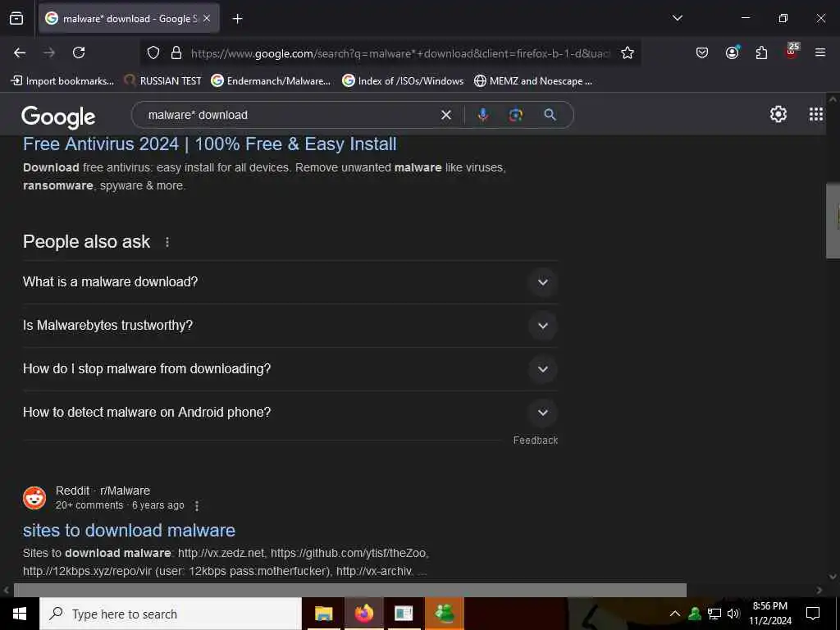This screenshot has width=840, height=630.
Task: Open "sites to download malware" result
Action: pos(129,531)
